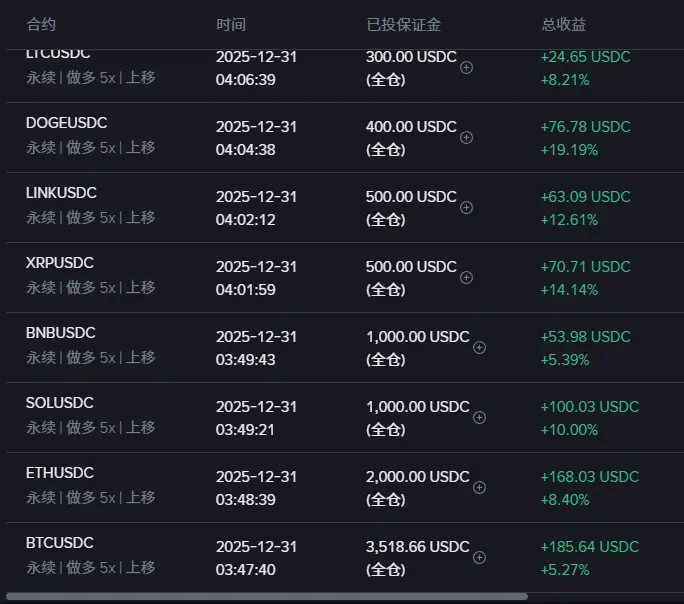Click the plus icon beside BNBUSDC margin
This screenshot has width=684, height=604.
pos(479,347)
